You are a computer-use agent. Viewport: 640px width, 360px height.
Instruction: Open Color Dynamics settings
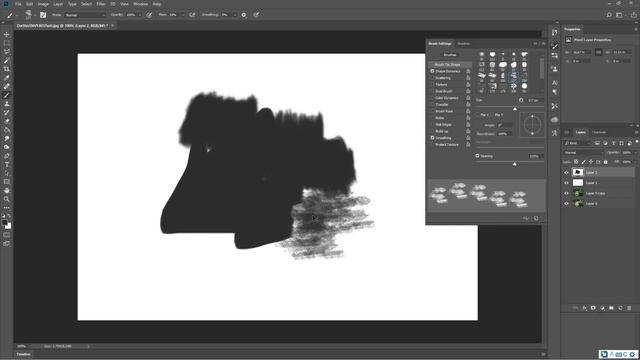point(447,98)
